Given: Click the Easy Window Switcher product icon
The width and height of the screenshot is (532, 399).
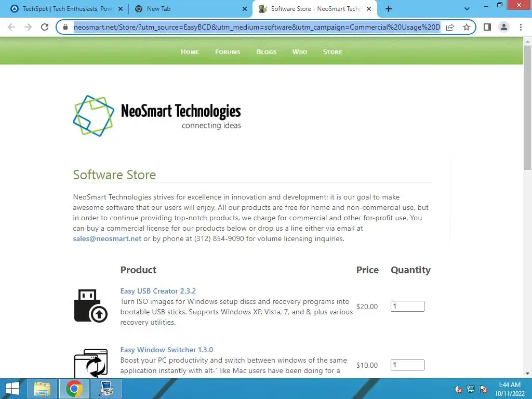Looking at the screenshot, I should coord(91,363).
